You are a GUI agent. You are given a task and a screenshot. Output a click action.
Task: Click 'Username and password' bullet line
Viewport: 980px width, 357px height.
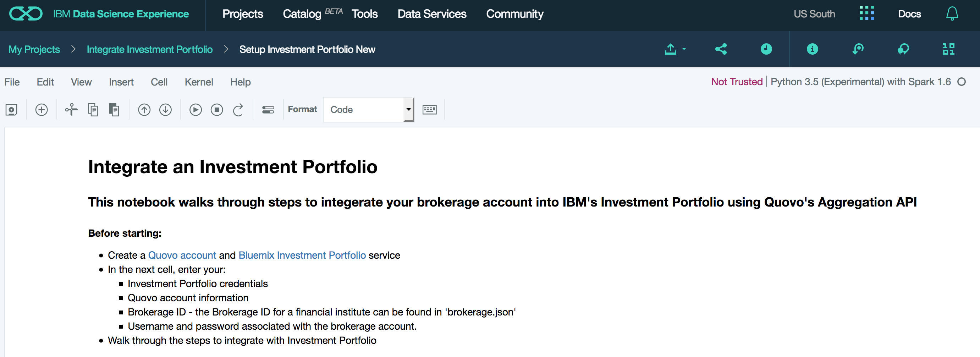point(272,326)
